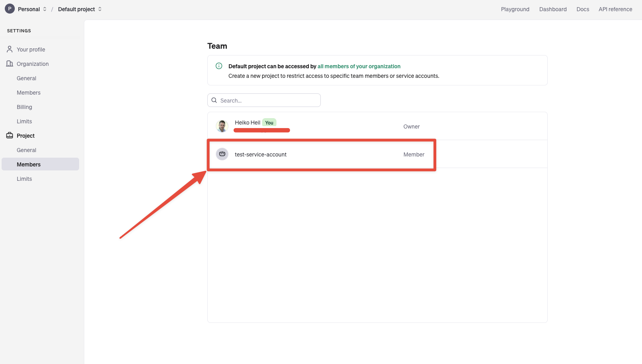
Task: Open the Personal organization switcher dropdown
Action: pos(32,9)
